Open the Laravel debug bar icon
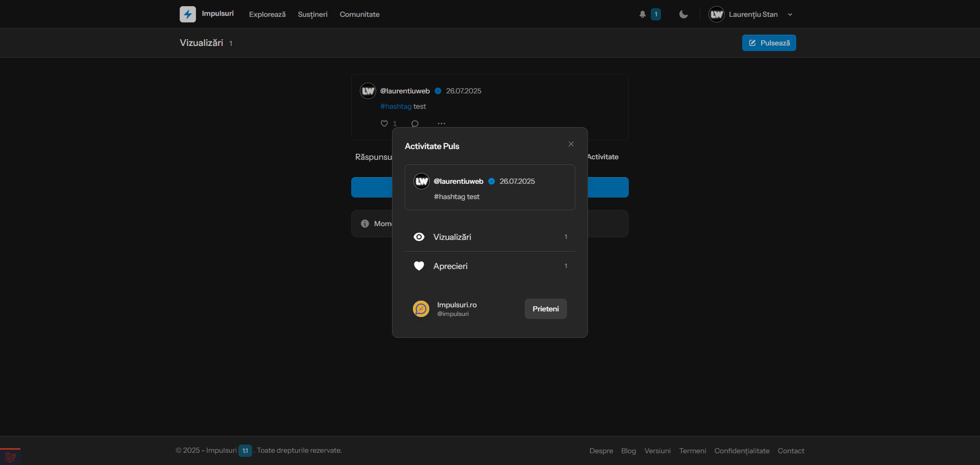 click(10, 456)
